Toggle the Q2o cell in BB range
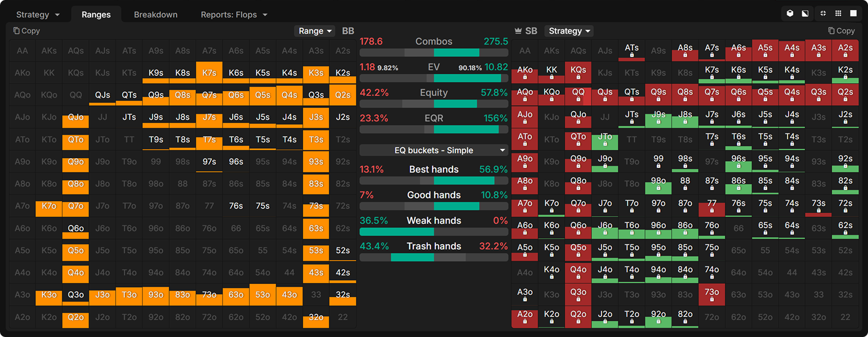 76,317
